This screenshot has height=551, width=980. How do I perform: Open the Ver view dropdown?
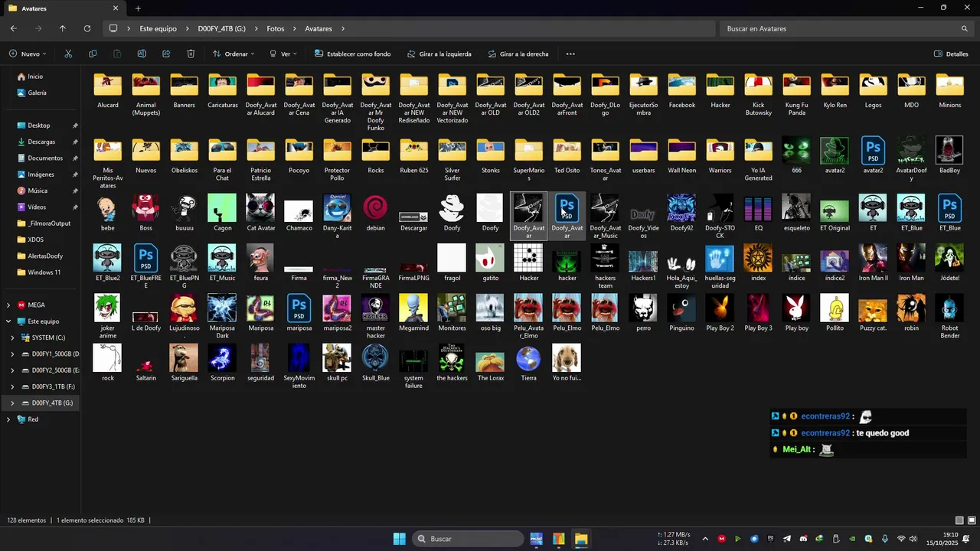[x=284, y=54]
